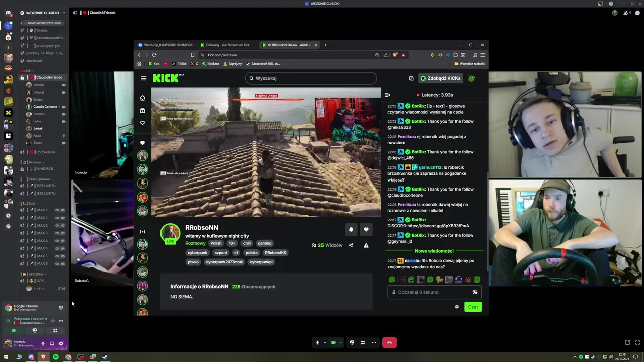
Task: Focus the Wyszukaj search field
Action: point(310,78)
